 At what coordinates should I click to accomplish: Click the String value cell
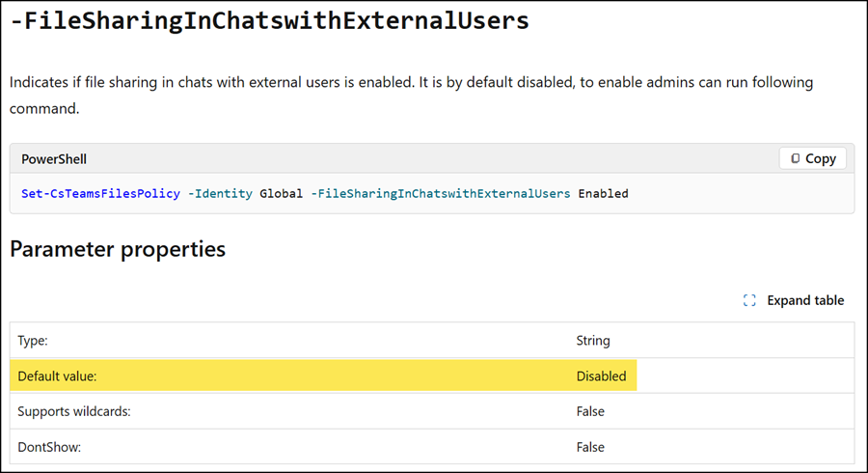tap(593, 341)
